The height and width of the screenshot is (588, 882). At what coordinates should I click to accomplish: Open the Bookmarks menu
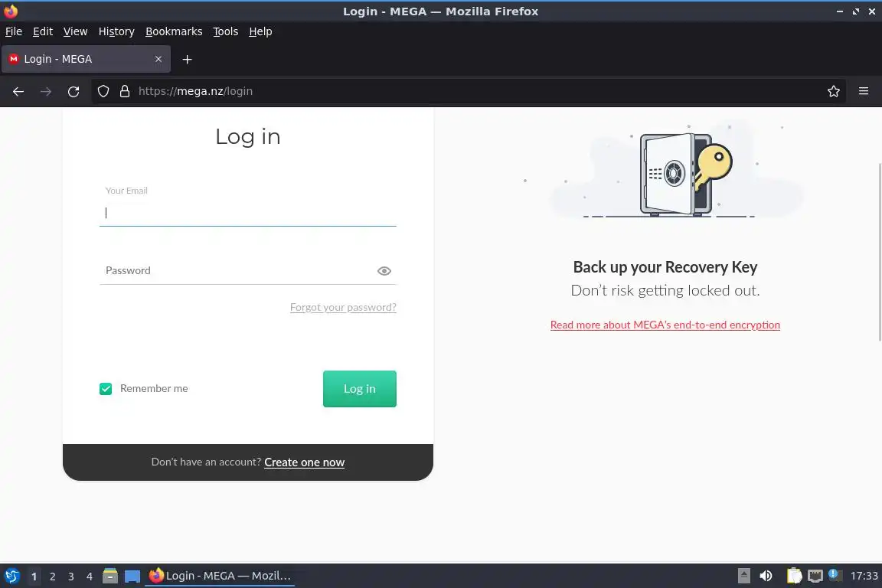tap(174, 31)
